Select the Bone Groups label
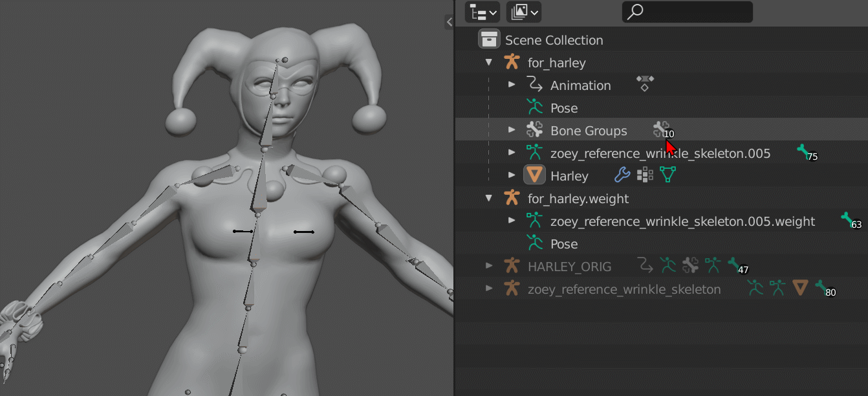This screenshot has height=396, width=868. point(589,131)
